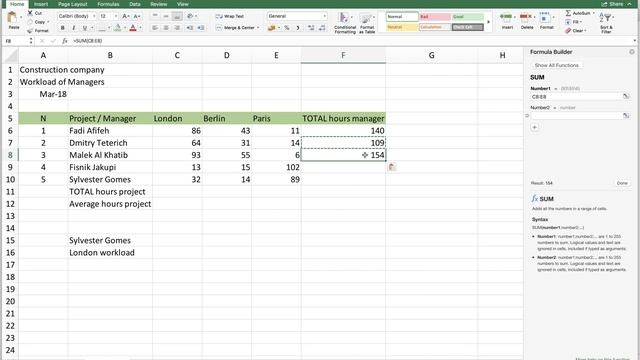Click the Paste clipboard icon
The image size is (640, 360).
tap(13, 18)
